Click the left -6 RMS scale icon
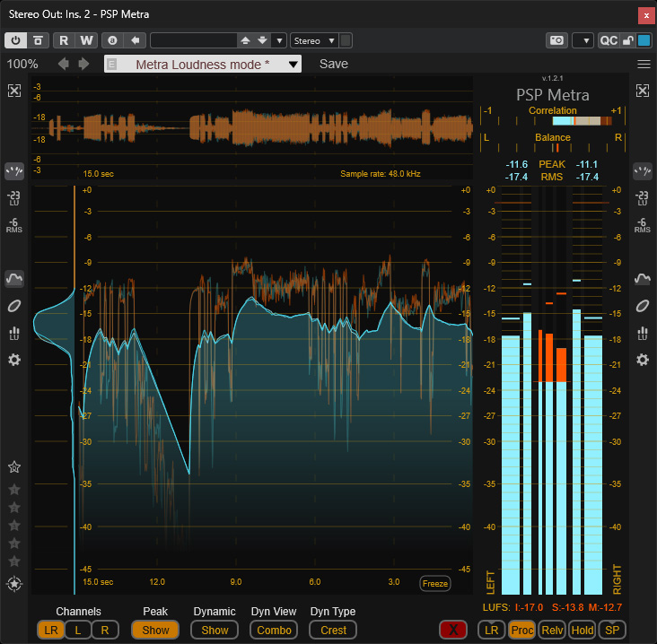657x644 pixels. coord(14,225)
